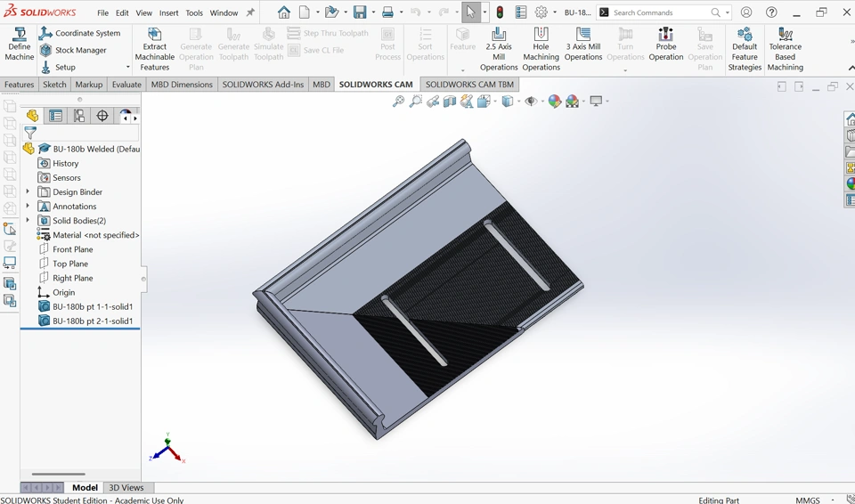Screen dimensions: 855x504
Task: Open the Search Commands dropdown arrow
Action: click(x=728, y=12)
